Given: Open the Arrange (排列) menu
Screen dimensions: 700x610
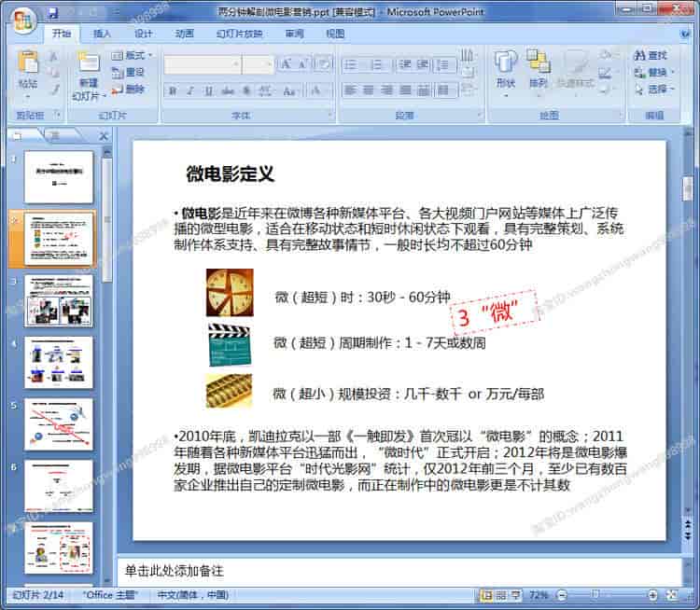Looking at the screenshot, I should [x=539, y=72].
